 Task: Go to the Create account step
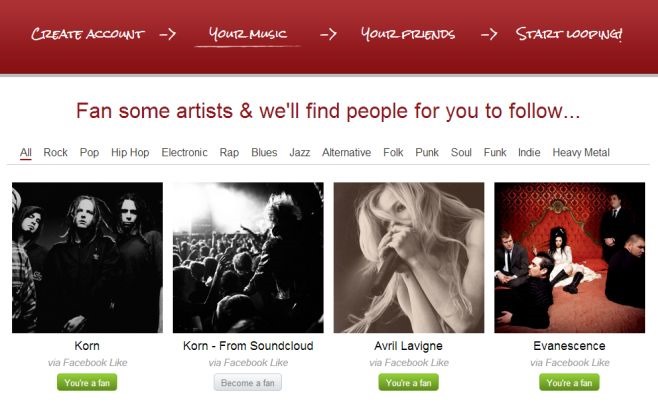pos(87,34)
